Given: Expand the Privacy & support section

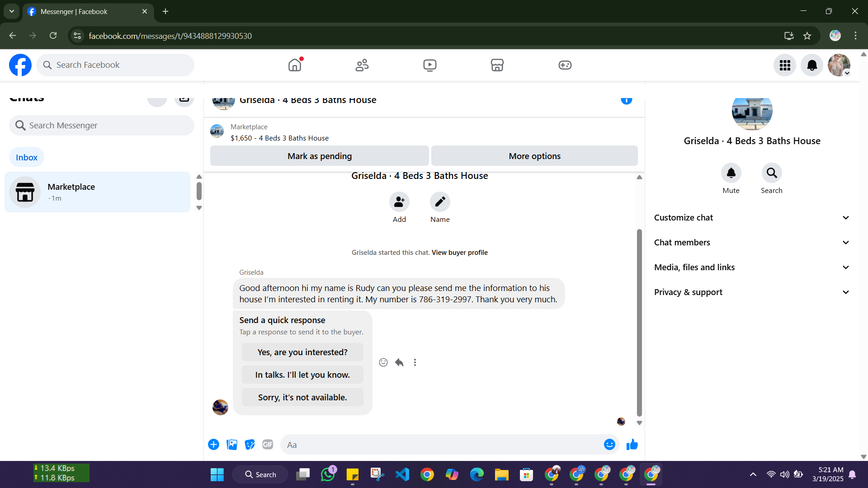Looking at the screenshot, I should tap(752, 292).
